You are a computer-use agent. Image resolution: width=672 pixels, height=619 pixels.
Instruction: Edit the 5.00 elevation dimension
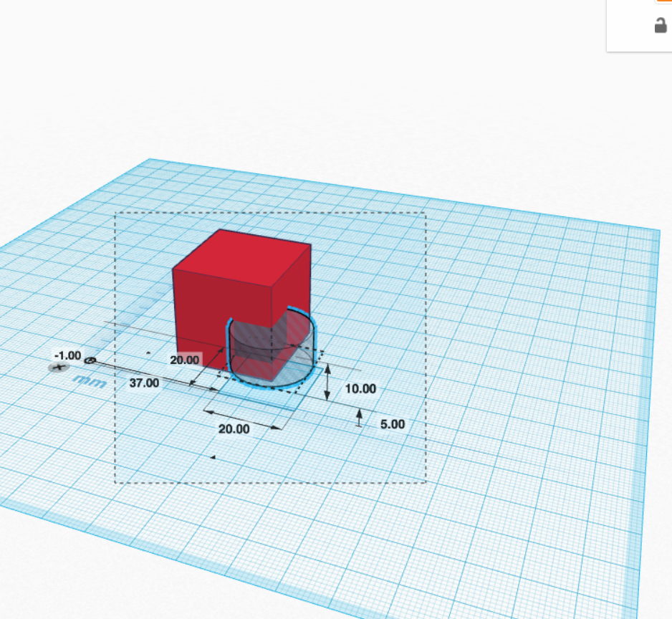point(392,424)
